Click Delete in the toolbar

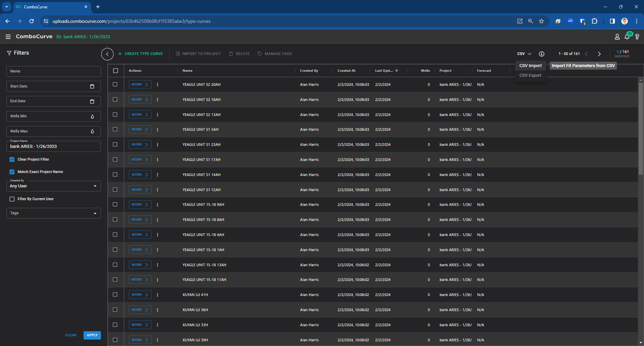239,54
